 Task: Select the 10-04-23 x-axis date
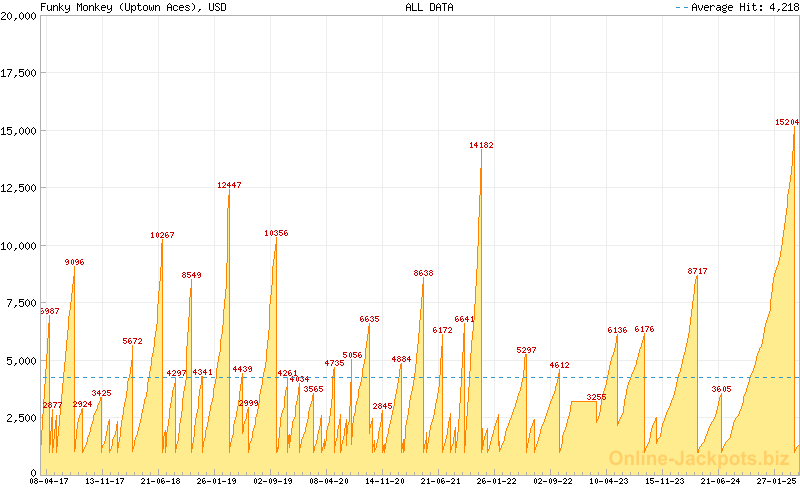point(609,481)
